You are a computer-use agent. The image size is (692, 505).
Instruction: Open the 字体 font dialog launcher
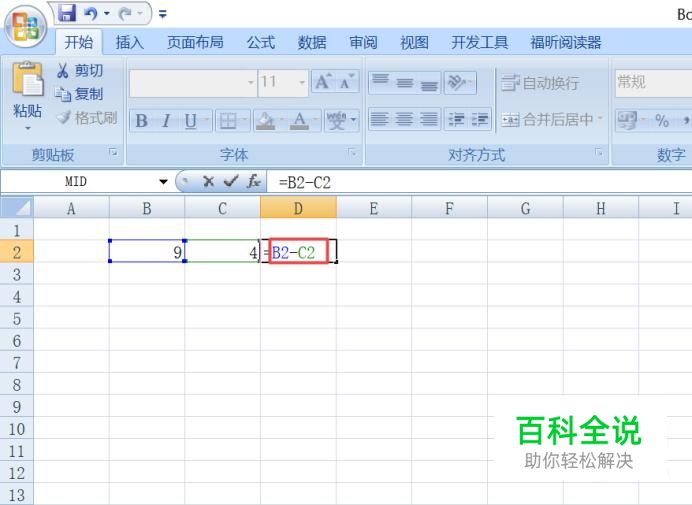click(x=352, y=152)
